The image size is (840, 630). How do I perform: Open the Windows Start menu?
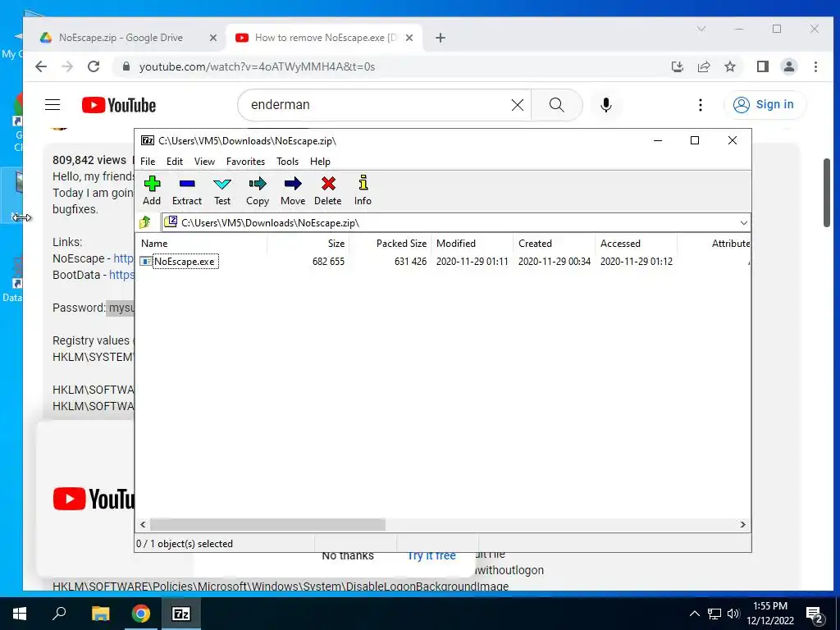pos(20,614)
